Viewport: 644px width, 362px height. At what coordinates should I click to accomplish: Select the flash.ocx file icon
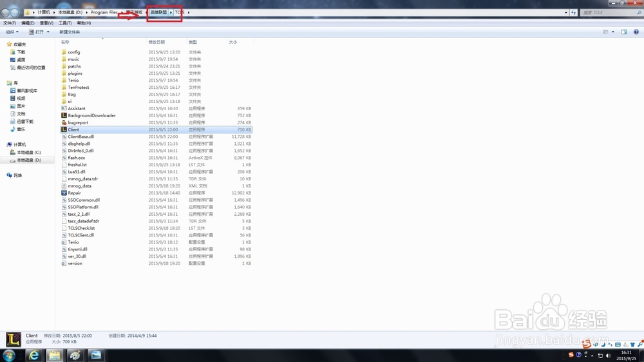coord(64,158)
